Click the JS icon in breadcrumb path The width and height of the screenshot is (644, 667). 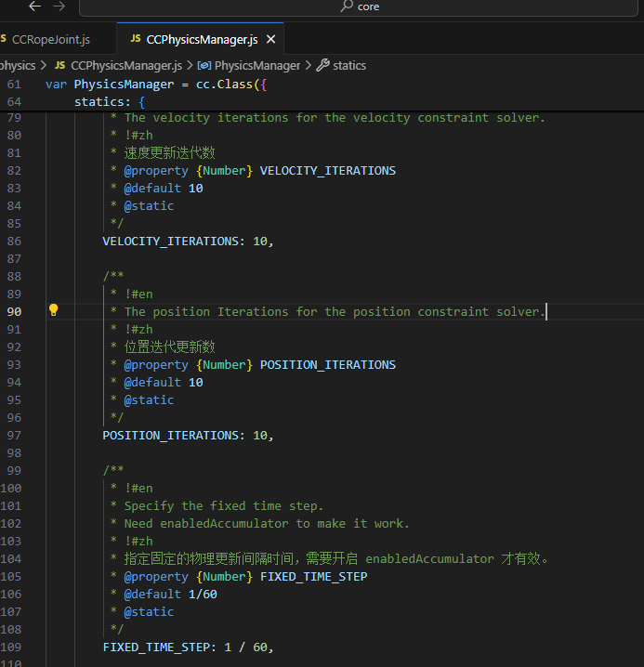[x=61, y=65]
